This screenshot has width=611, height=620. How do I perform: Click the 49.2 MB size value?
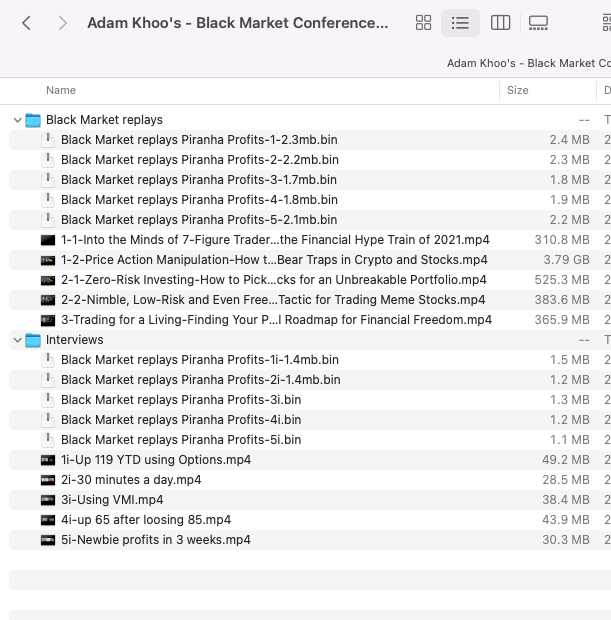[566, 460]
